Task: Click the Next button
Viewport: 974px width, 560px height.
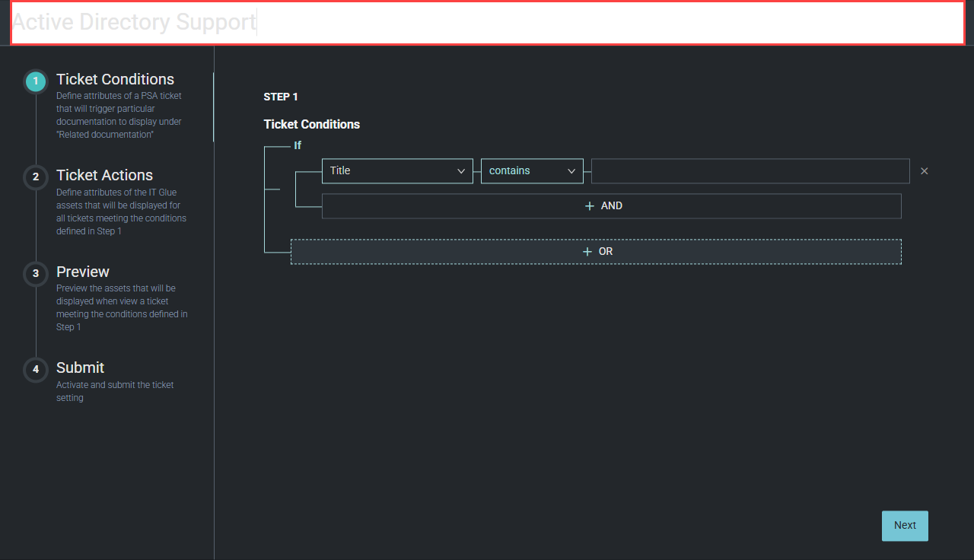Action: tap(905, 526)
